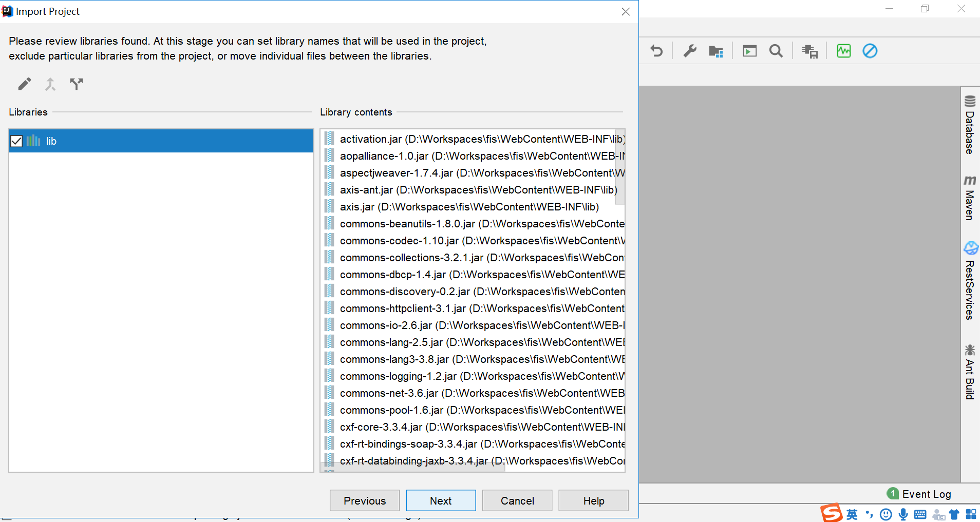Click the Merge libraries icon
This screenshot has width=980, height=522.
click(50, 84)
